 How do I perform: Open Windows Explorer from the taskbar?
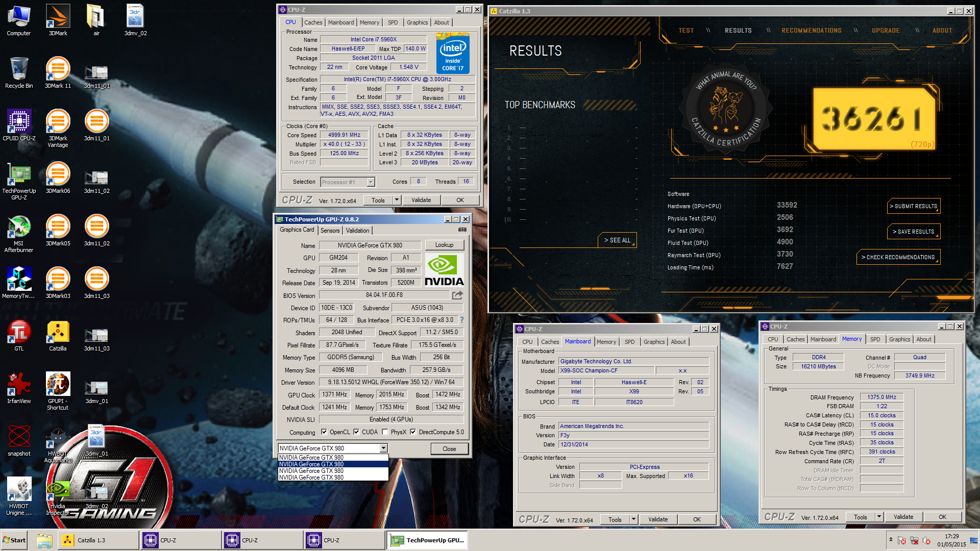(44, 540)
